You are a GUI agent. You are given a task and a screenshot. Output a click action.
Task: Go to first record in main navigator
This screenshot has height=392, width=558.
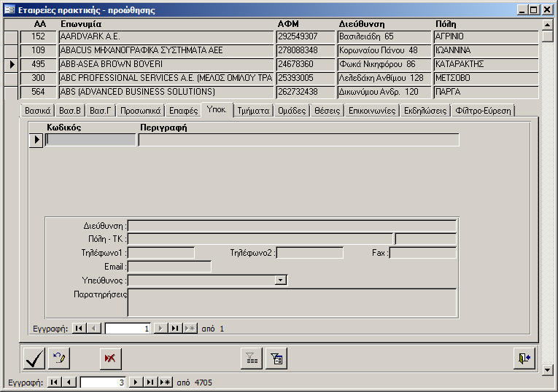54,383
